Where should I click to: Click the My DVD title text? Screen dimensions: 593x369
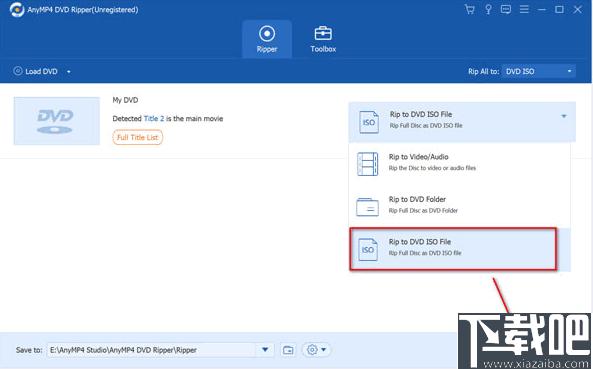point(125,100)
